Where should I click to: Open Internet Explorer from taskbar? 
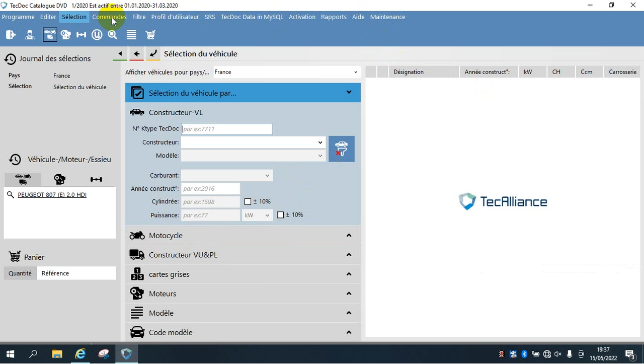point(80,354)
